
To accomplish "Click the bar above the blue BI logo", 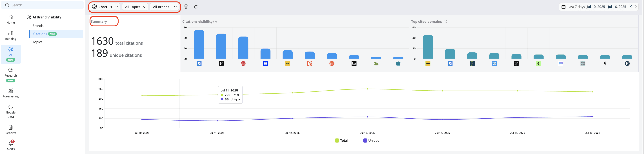I will (x=265, y=54).
